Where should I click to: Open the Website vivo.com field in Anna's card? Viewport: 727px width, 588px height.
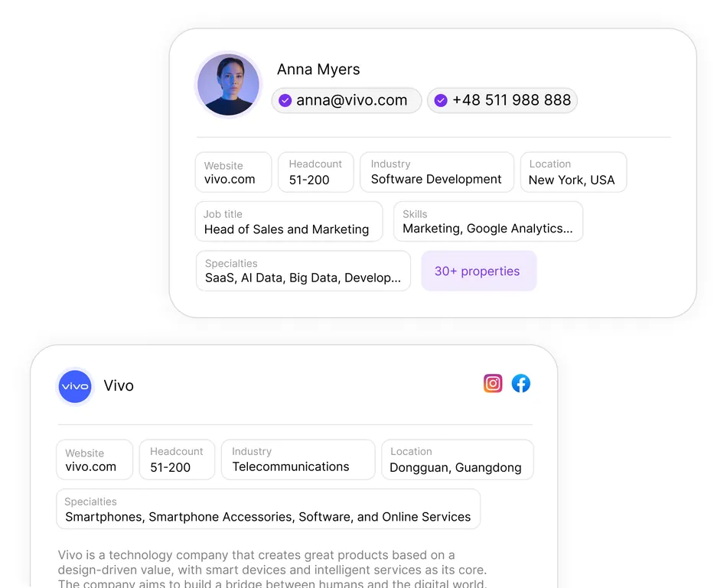pos(233,172)
